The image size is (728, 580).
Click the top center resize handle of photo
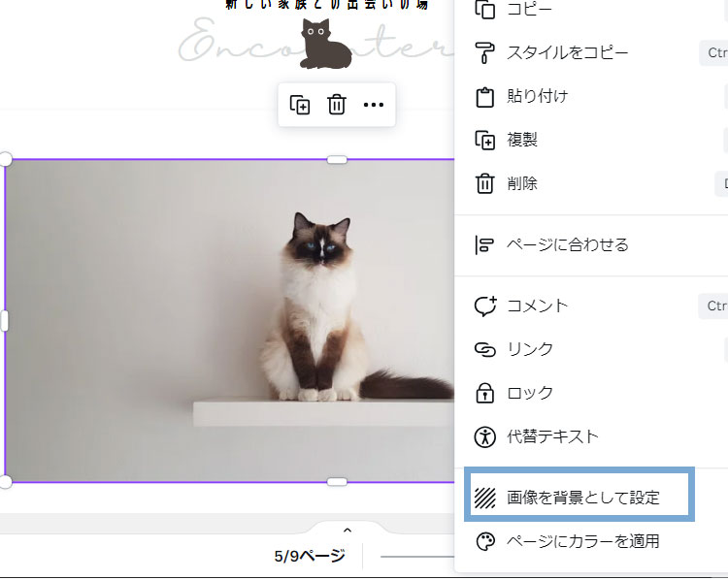tap(337, 160)
